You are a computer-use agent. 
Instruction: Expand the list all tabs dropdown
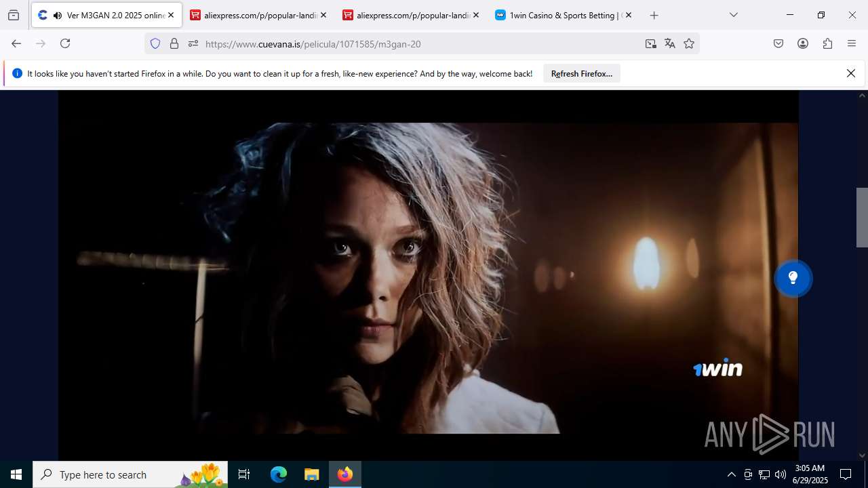pos(734,15)
